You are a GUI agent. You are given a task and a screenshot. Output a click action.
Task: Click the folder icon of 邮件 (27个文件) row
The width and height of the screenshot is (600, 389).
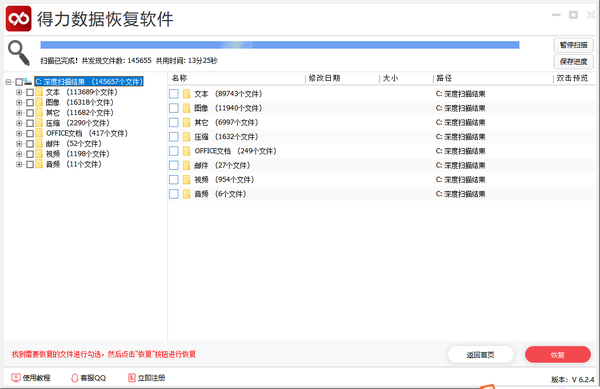pos(186,165)
